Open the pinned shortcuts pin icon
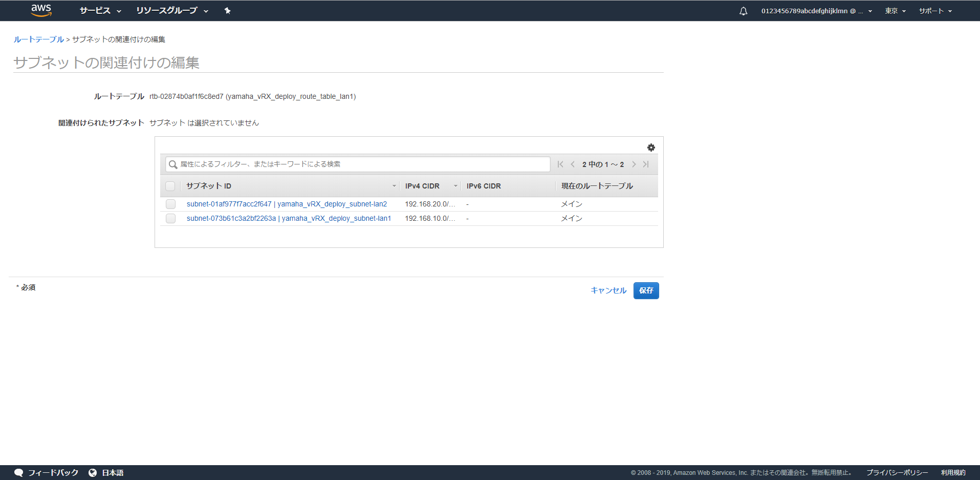This screenshot has width=980, height=480. coord(227,10)
